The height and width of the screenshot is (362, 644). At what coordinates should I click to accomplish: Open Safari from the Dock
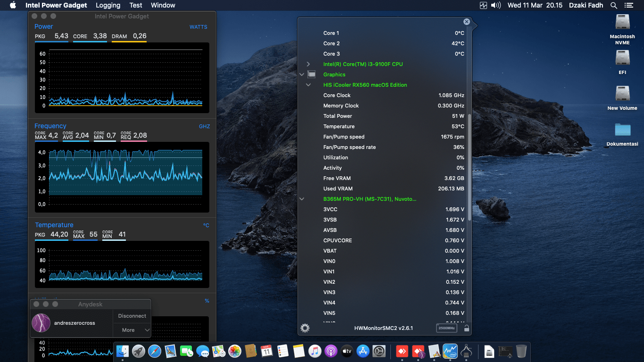coord(155,351)
